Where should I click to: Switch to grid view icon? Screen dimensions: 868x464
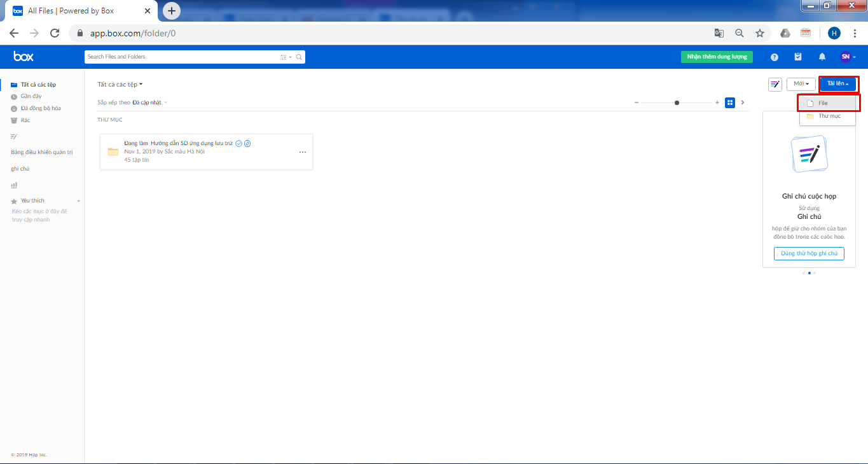point(730,102)
